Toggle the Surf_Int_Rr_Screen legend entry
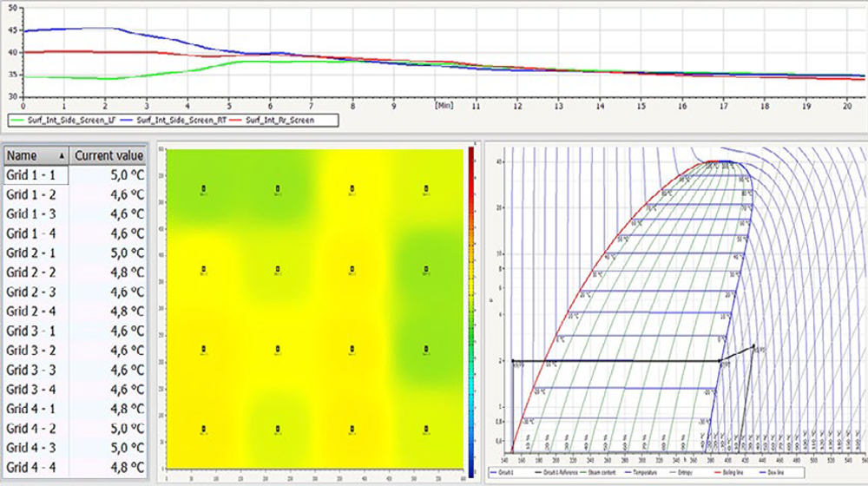Screen dimensions: 868x486 (x=273, y=120)
